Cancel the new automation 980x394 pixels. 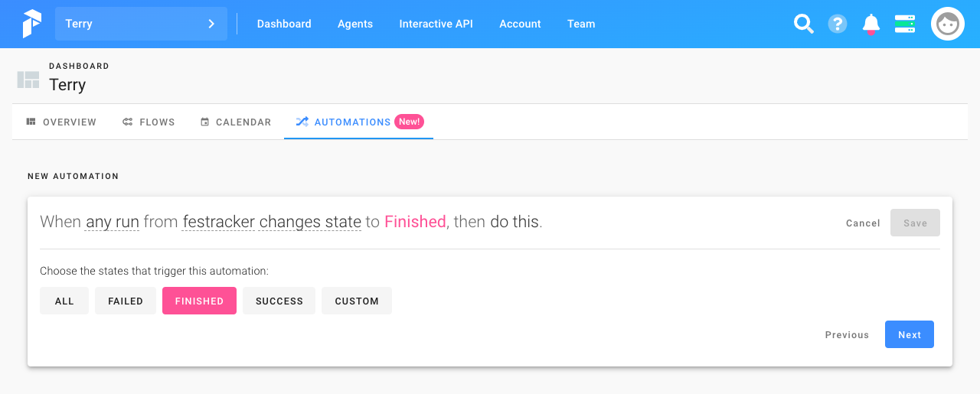coord(863,223)
